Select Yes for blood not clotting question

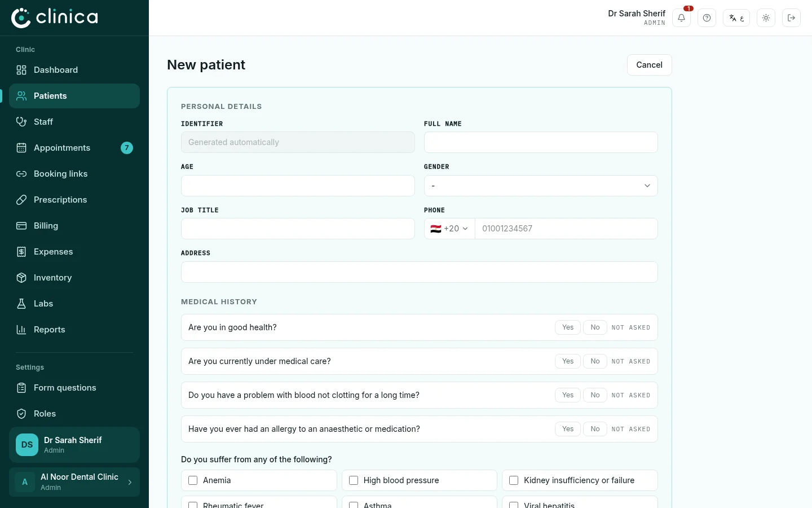568,395
